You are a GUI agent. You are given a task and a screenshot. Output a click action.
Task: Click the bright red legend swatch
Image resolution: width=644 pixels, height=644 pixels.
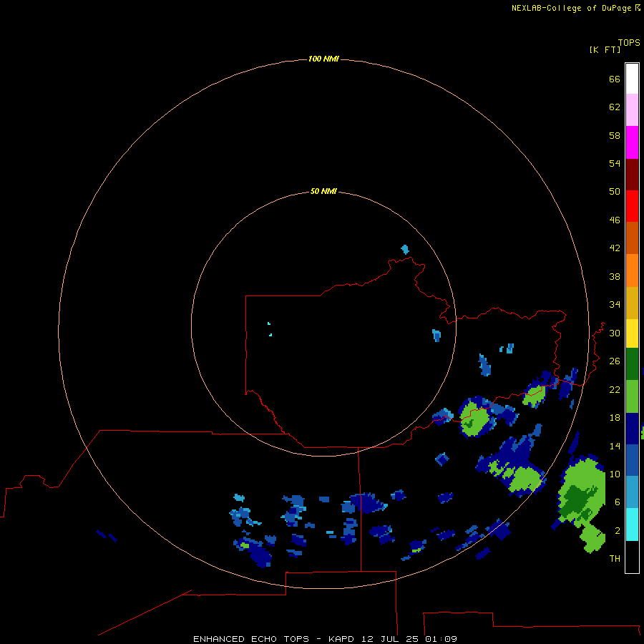pyautogui.click(x=632, y=206)
